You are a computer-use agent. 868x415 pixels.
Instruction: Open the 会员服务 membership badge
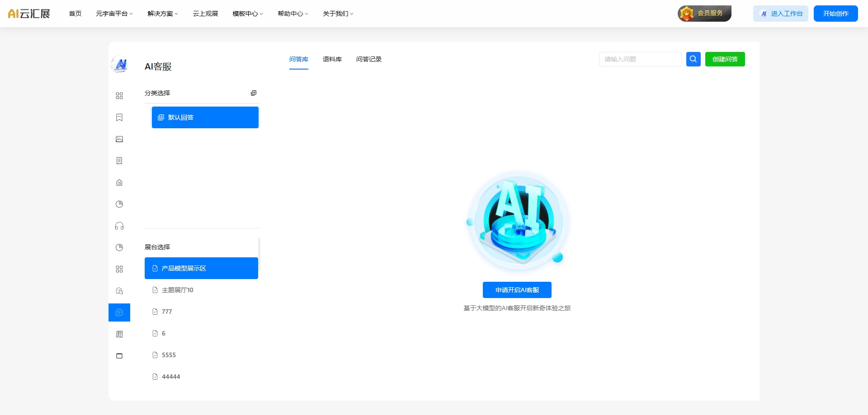(704, 14)
